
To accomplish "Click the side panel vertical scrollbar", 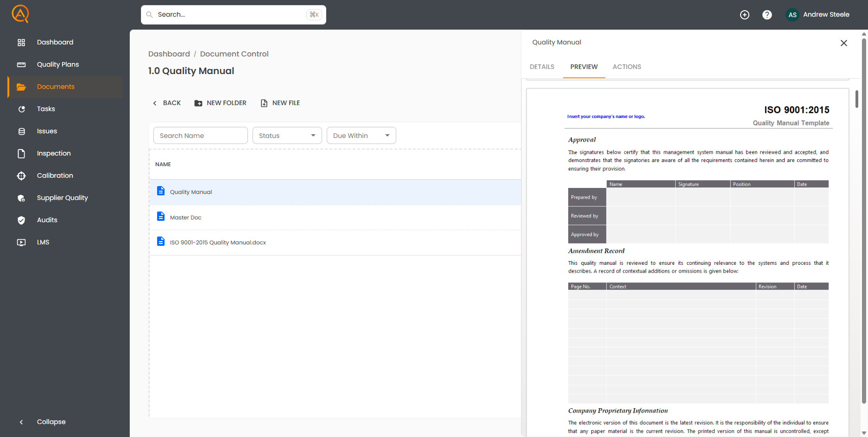I will click(x=864, y=221).
